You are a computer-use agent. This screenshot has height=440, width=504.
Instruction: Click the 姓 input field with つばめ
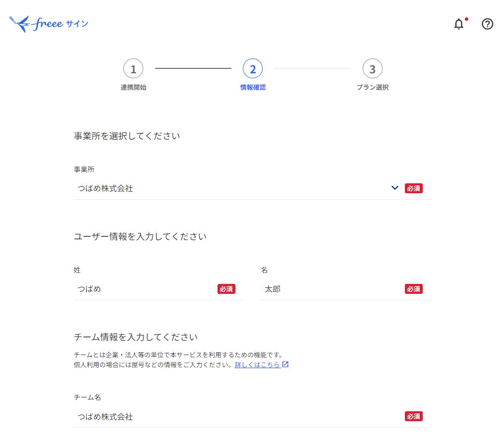pyautogui.click(x=160, y=289)
